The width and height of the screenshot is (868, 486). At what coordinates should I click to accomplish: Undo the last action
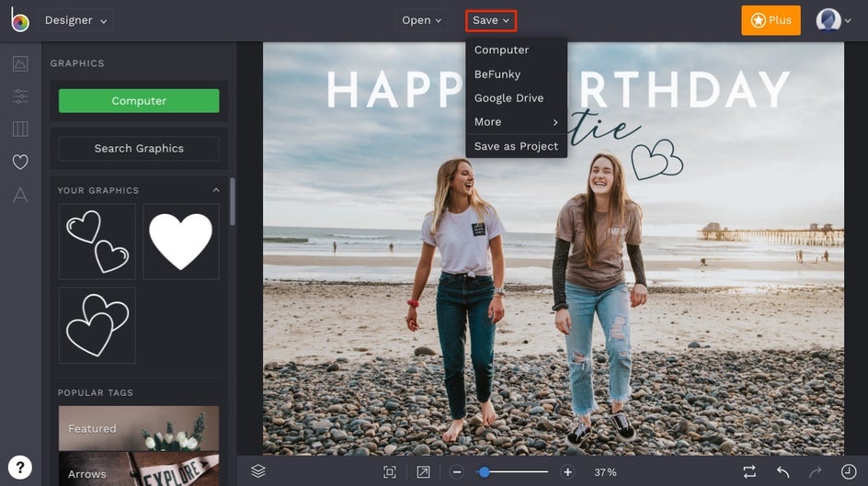point(782,471)
